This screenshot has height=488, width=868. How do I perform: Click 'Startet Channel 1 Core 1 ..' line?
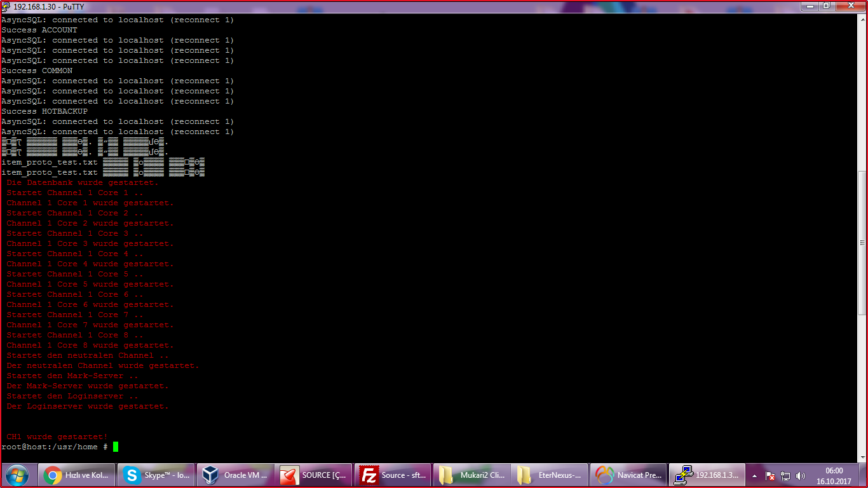click(x=75, y=193)
